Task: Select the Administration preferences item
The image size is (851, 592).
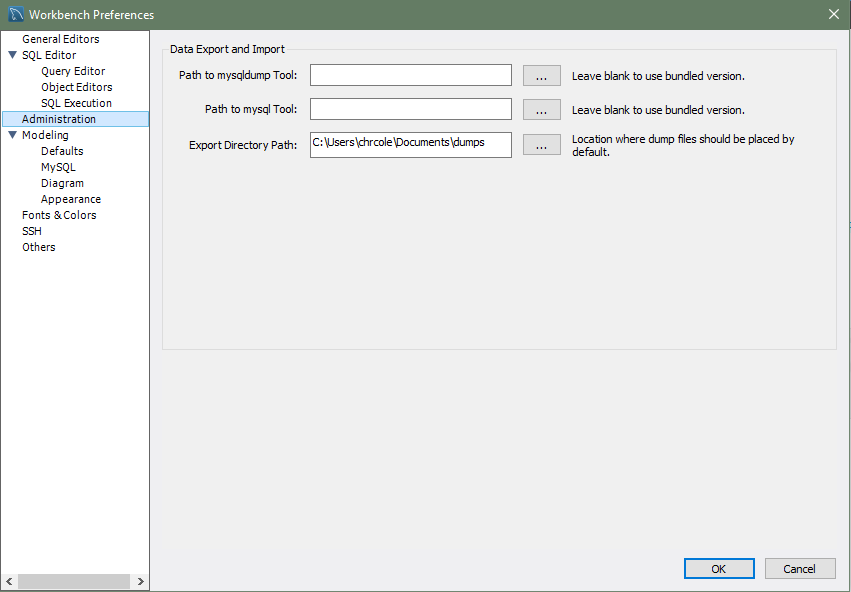Action: coord(59,119)
